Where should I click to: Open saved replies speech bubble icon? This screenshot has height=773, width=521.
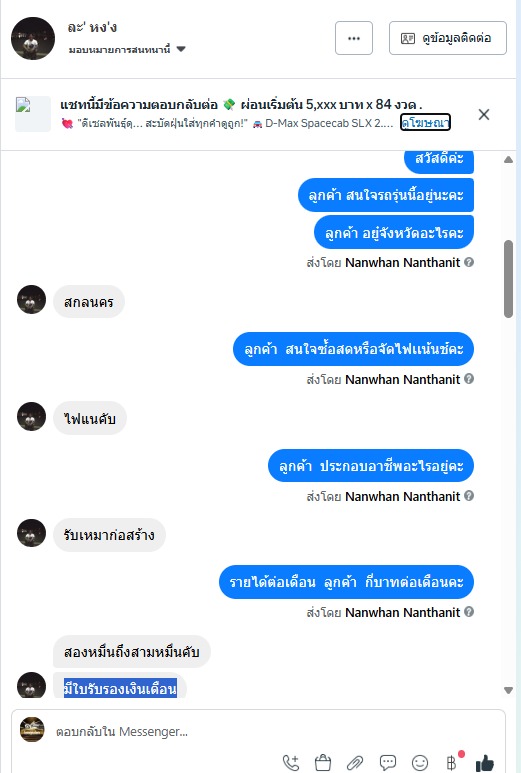388,763
